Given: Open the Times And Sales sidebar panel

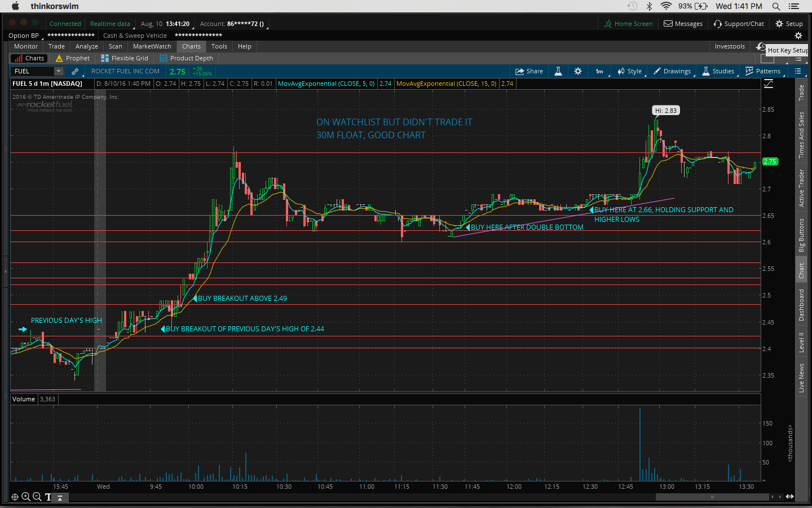Looking at the screenshot, I should 801,135.
